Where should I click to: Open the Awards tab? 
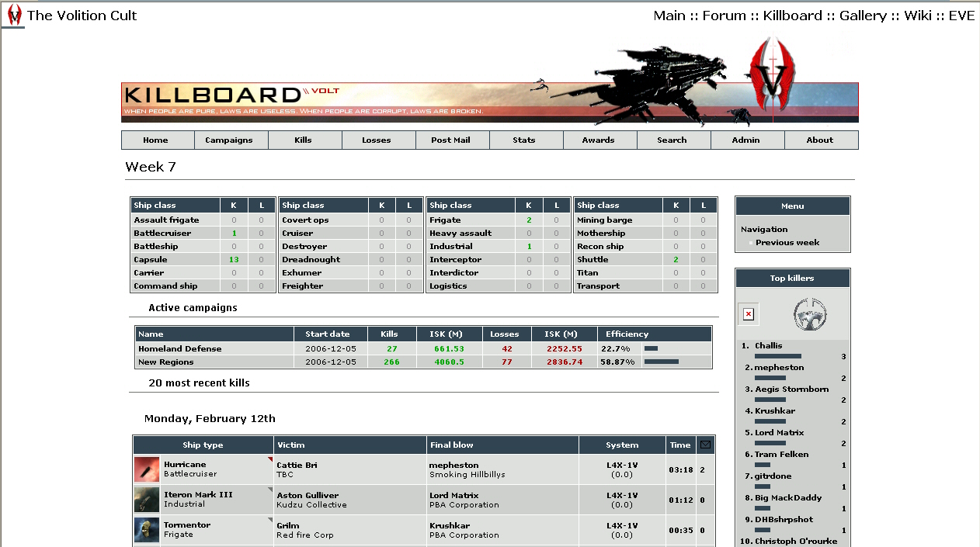click(x=600, y=140)
